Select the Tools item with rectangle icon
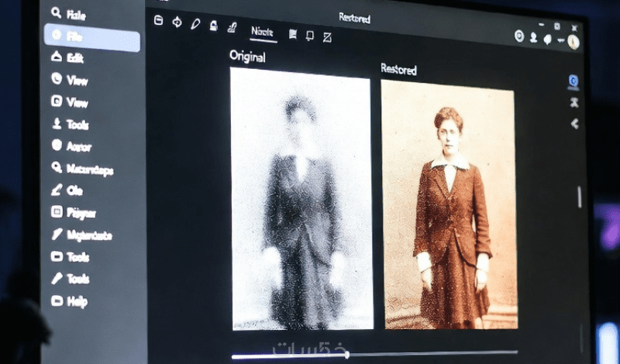620x364 pixels. pyautogui.click(x=71, y=257)
